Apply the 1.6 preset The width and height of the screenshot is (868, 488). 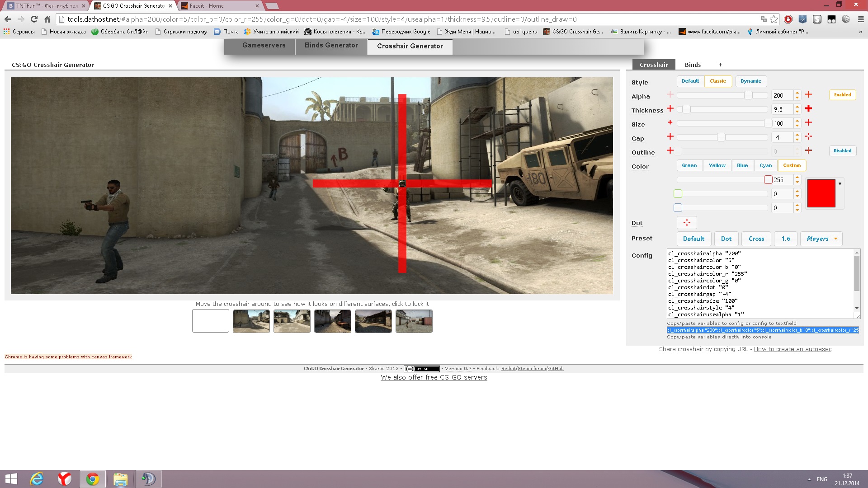[x=786, y=239]
